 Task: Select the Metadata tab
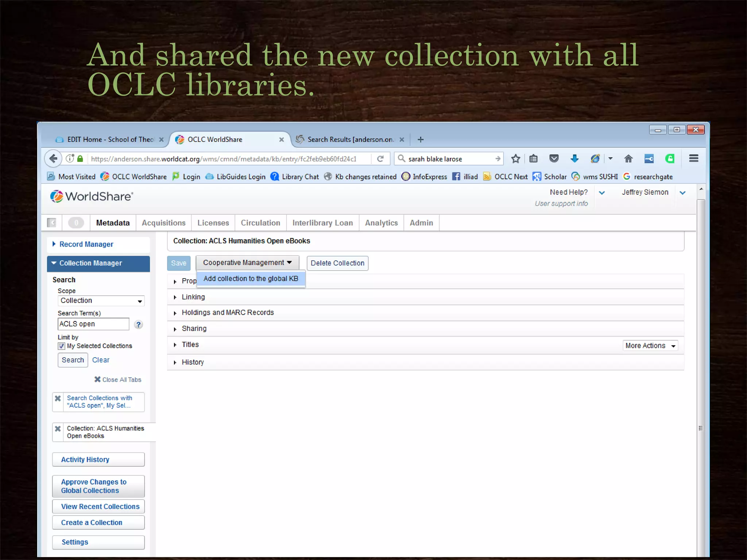point(113,223)
